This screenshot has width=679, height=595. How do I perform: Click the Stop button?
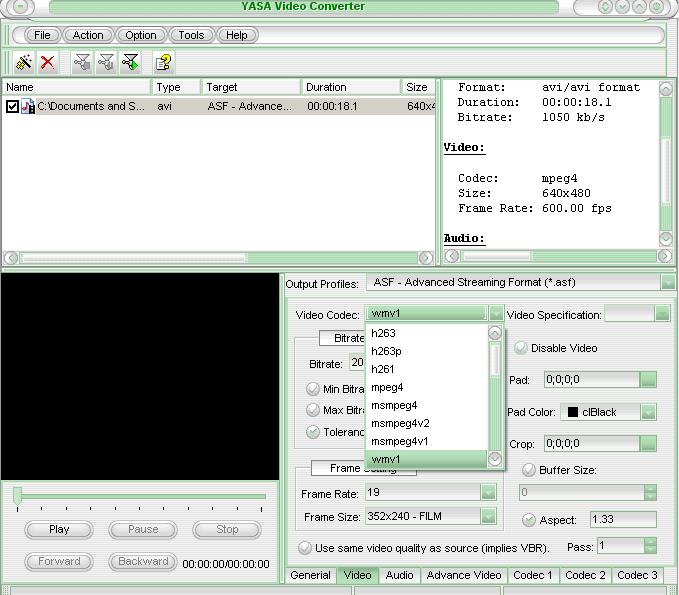pyautogui.click(x=227, y=530)
